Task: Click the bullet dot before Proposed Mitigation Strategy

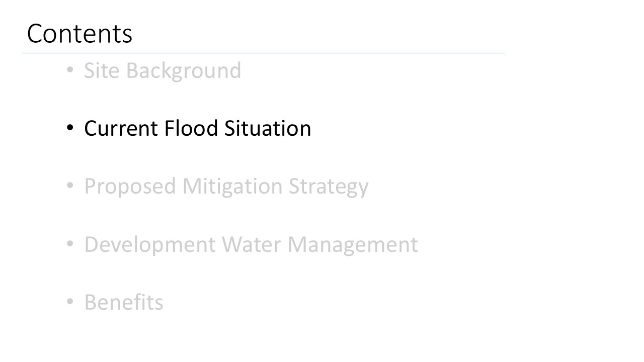Action: (x=70, y=186)
